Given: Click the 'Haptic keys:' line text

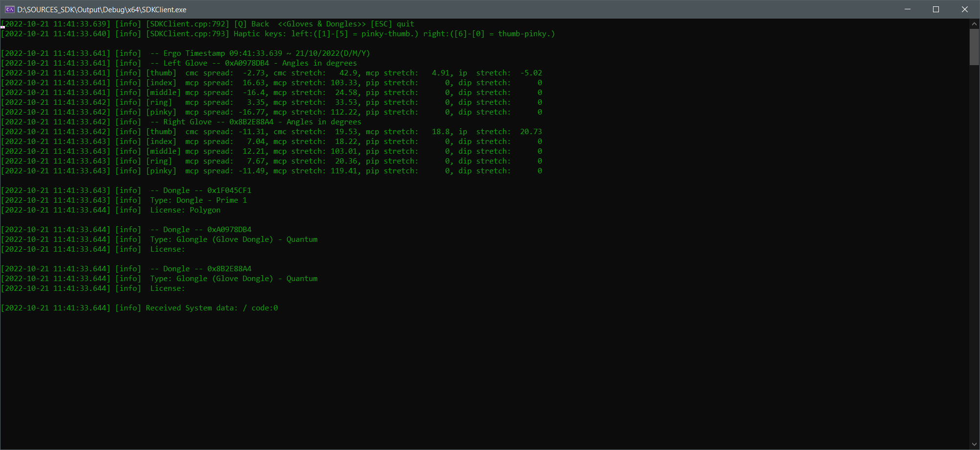Looking at the screenshot, I should (394, 34).
